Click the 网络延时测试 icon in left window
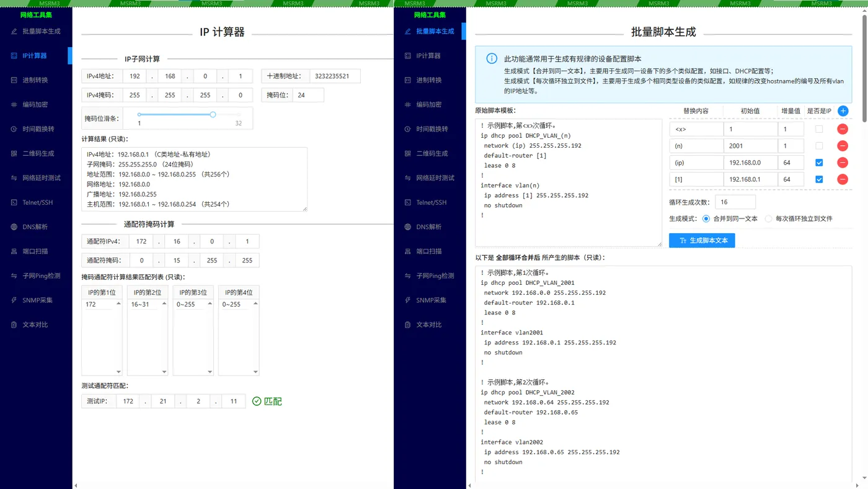The height and width of the screenshot is (489, 868). coord(14,178)
